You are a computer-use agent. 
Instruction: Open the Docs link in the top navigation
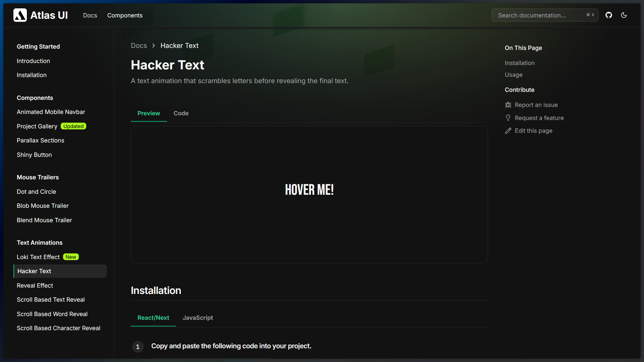(x=90, y=15)
